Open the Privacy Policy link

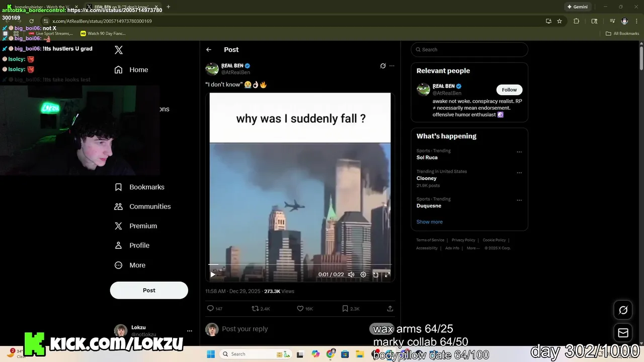[463, 240]
